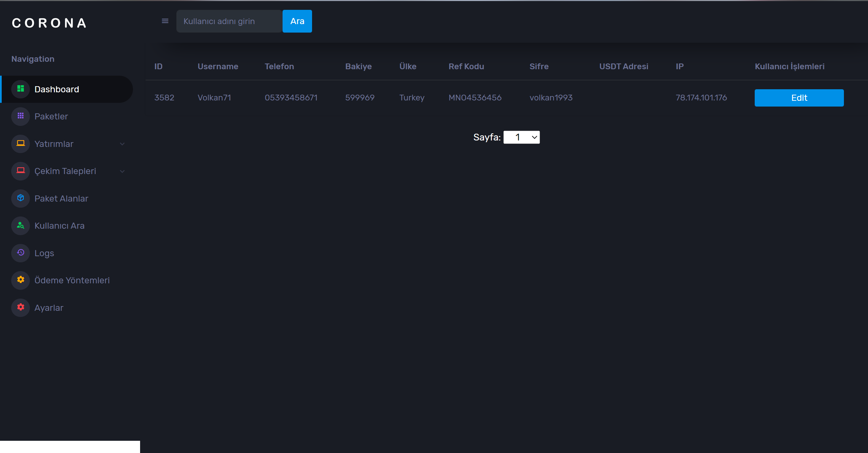This screenshot has height=453, width=868.
Task: Toggle the navigation sidebar visibility
Action: pos(165,21)
